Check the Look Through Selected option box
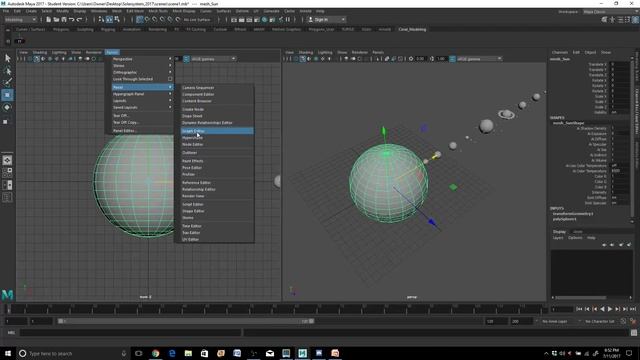 tap(170, 79)
